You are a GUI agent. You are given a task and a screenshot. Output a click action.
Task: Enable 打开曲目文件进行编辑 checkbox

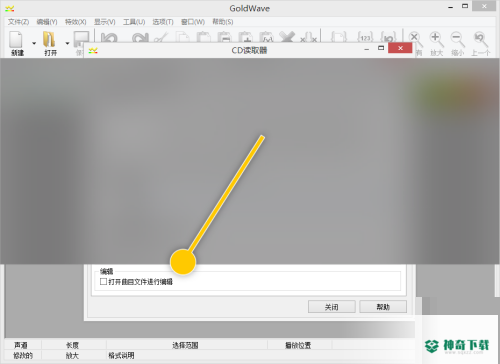[x=103, y=282]
